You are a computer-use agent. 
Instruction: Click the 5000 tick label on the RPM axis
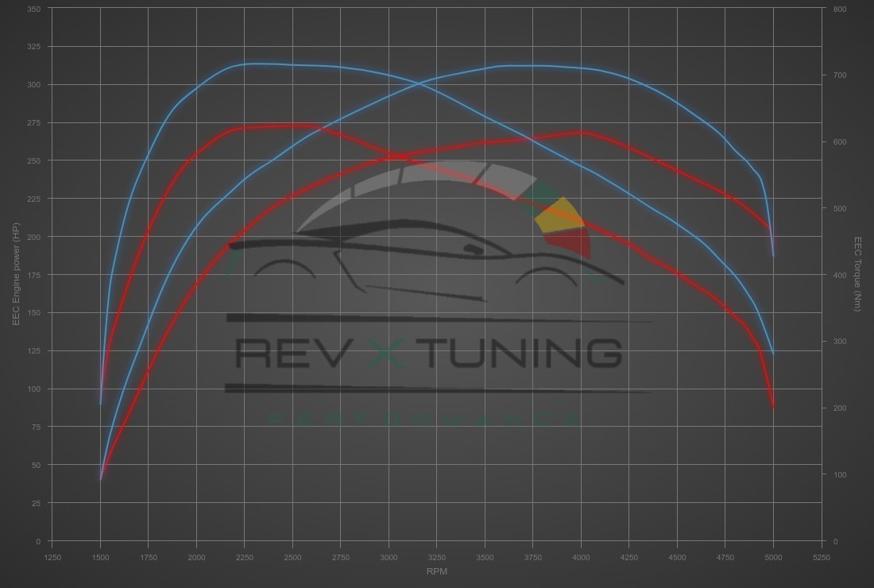[x=773, y=558]
